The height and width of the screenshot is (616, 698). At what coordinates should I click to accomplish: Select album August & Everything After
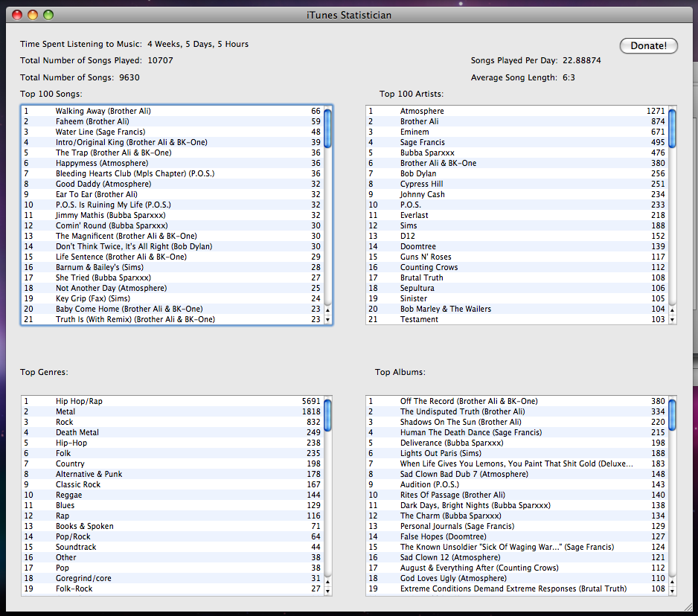click(517, 568)
